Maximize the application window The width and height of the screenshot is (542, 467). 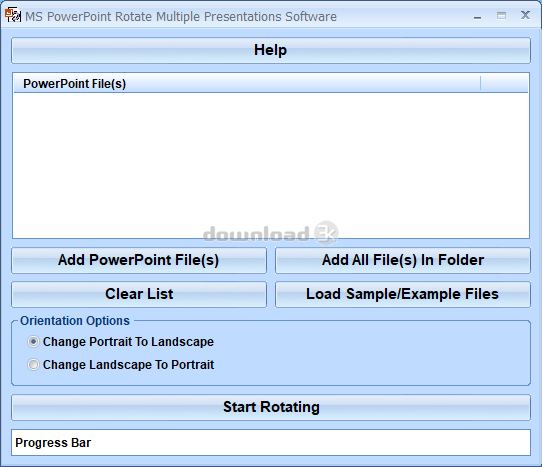pyautogui.click(x=501, y=16)
